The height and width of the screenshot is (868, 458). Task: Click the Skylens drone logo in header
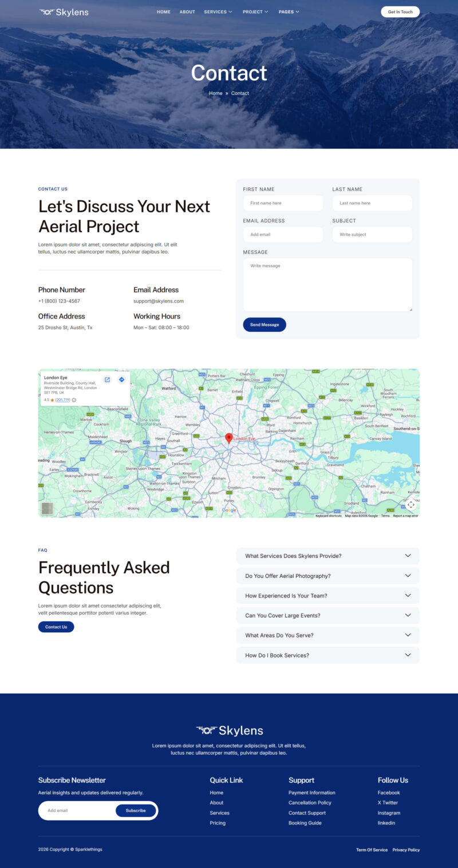[x=64, y=12]
